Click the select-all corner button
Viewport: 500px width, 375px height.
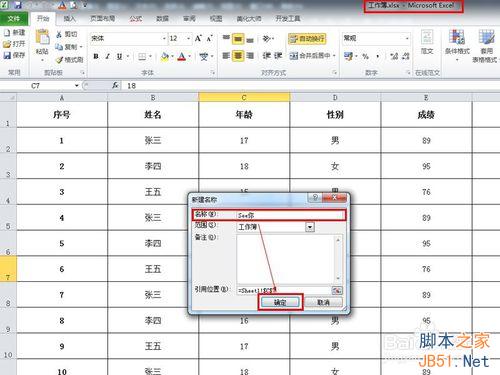(x=8, y=97)
